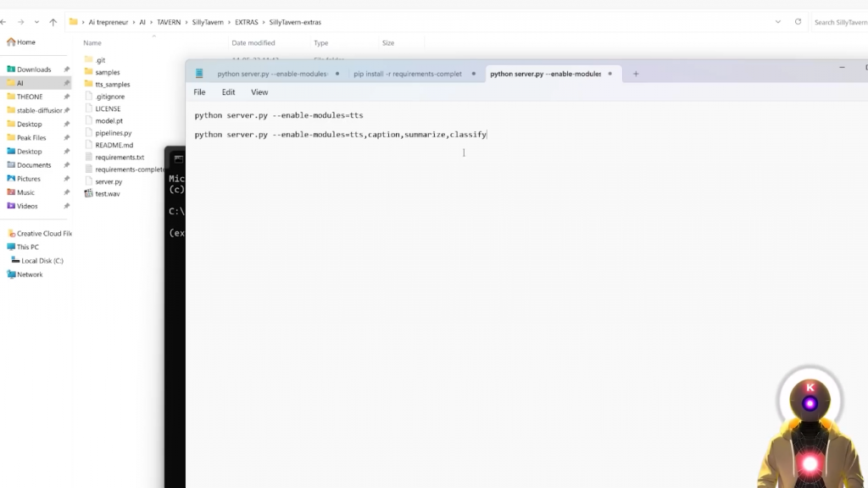Click the Notepad app icon in title bar

(x=199, y=74)
